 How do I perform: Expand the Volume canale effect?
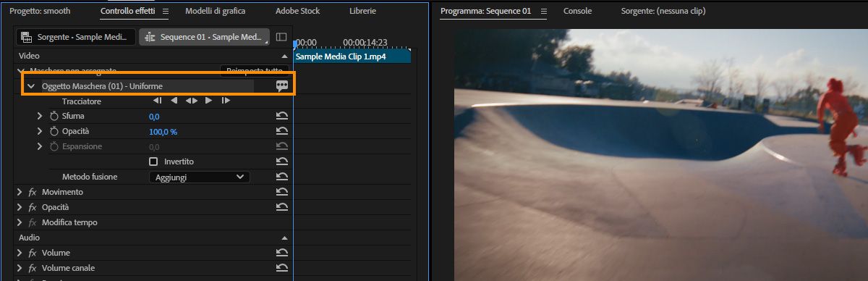(20, 268)
